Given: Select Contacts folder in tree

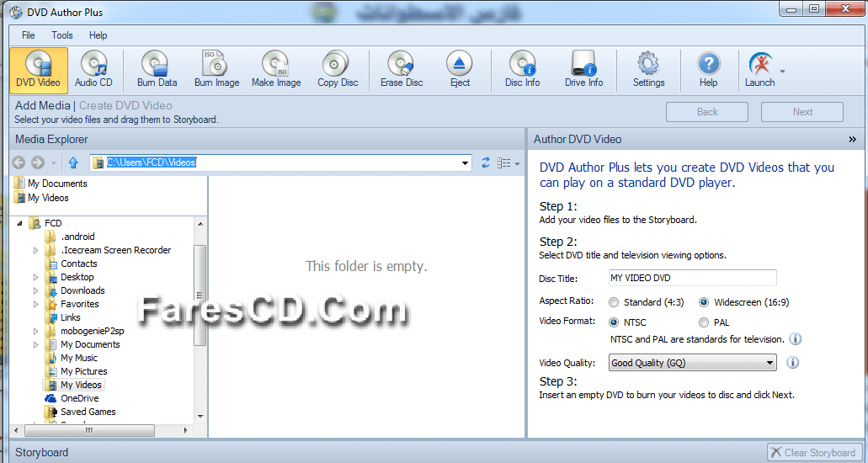Looking at the screenshot, I should point(78,264).
